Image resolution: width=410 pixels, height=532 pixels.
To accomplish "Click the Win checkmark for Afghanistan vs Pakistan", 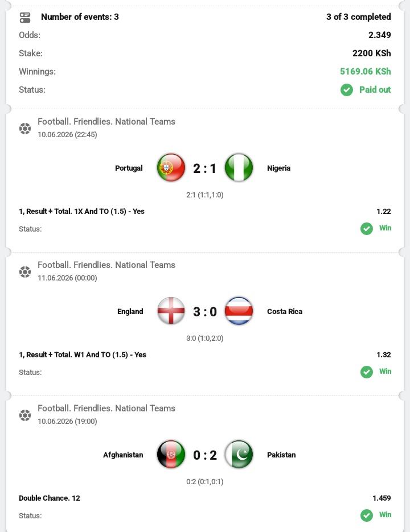I will [x=367, y=515].
